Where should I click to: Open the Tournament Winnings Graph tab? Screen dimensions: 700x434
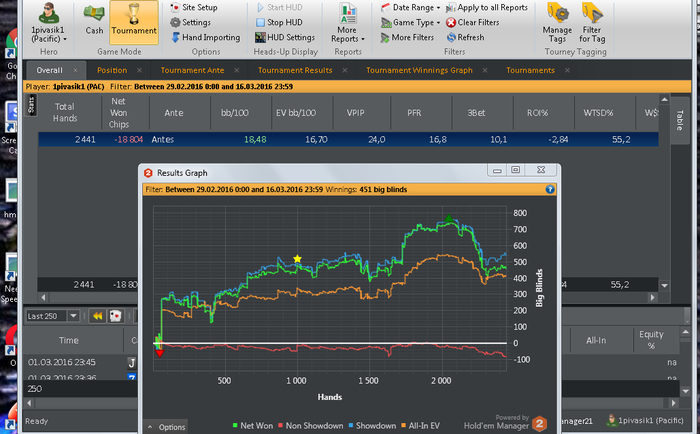coord(419,70)
